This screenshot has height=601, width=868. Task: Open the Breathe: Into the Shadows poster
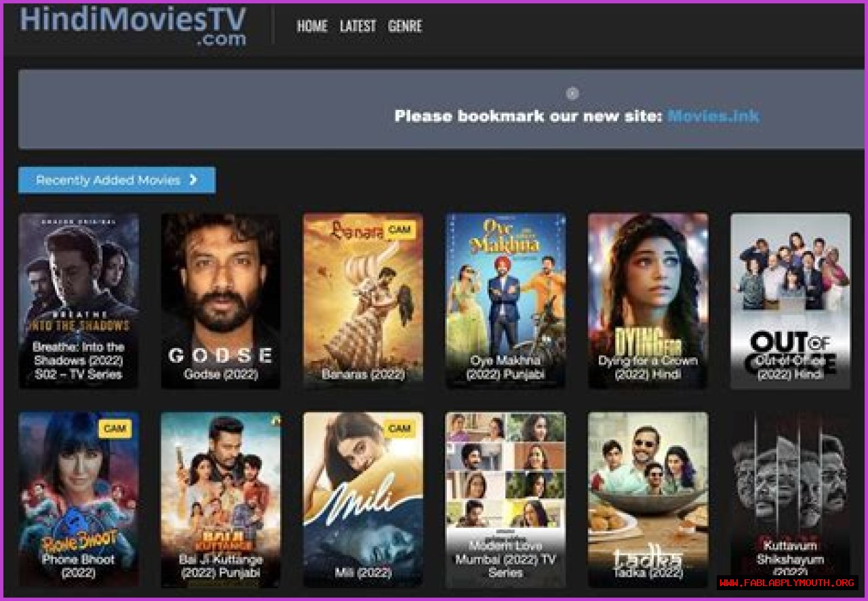(79, 301)
